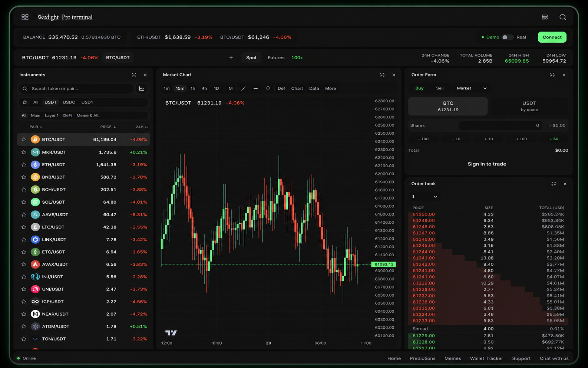
Task: Click the Avalanche coin icon
Action: click(35, 264)
